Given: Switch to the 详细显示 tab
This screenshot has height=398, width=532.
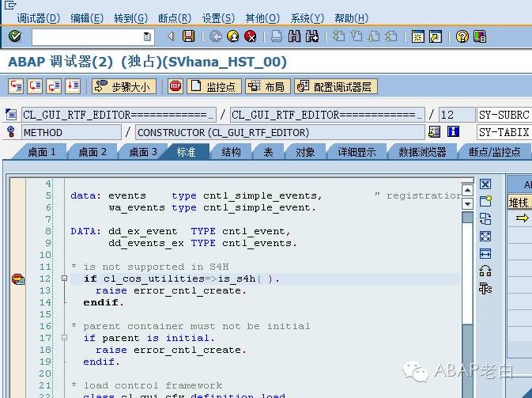Looking at the screenshot, I should (x=357, y=152).
